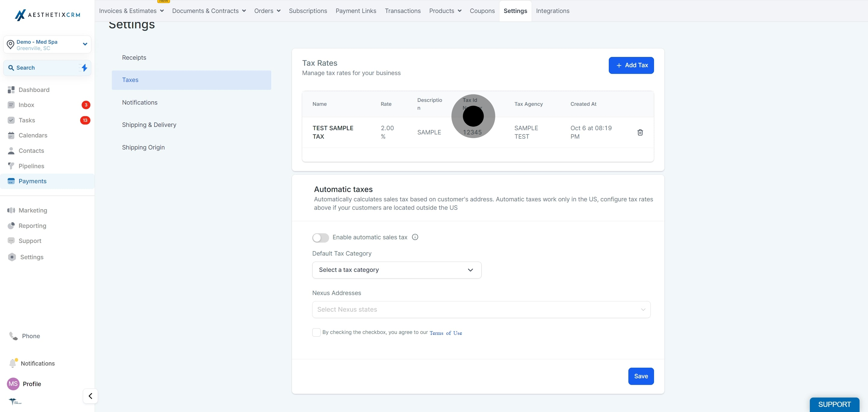Viewport: 868px width, 412px height.
Task: Open the MS profile avatar
Action: coord(13,384)
